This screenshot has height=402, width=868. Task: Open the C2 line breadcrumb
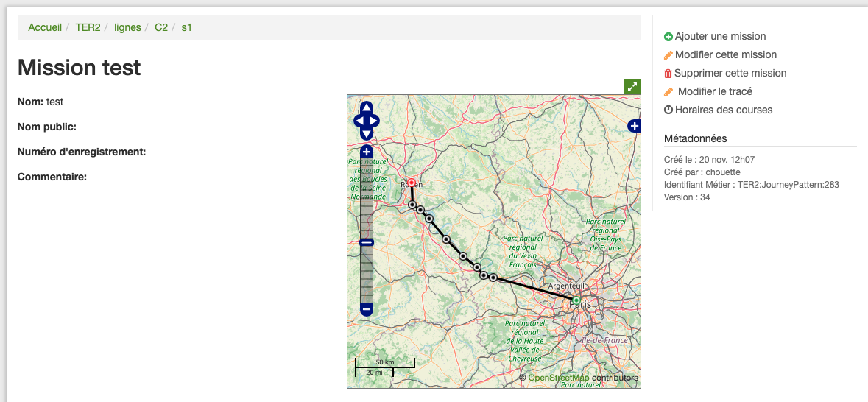[x=161, y=27]
